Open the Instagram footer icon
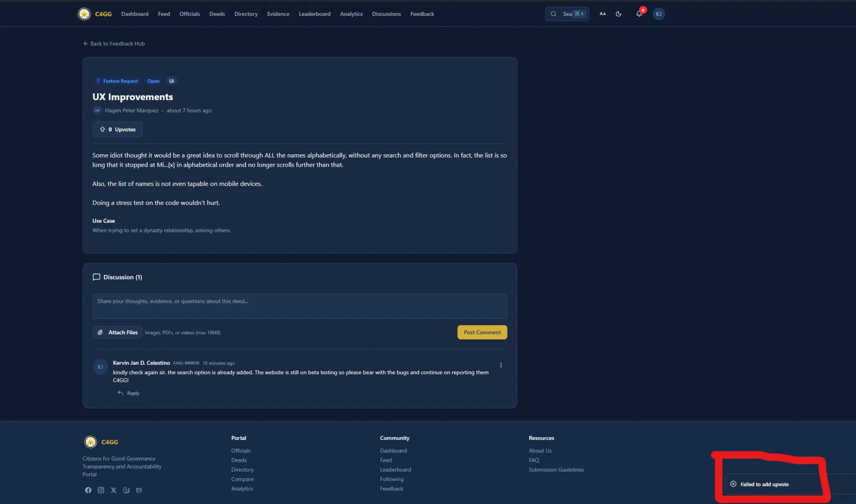This screenshot has width=856, height=504. pyautogui.click(x=101, y=490)
